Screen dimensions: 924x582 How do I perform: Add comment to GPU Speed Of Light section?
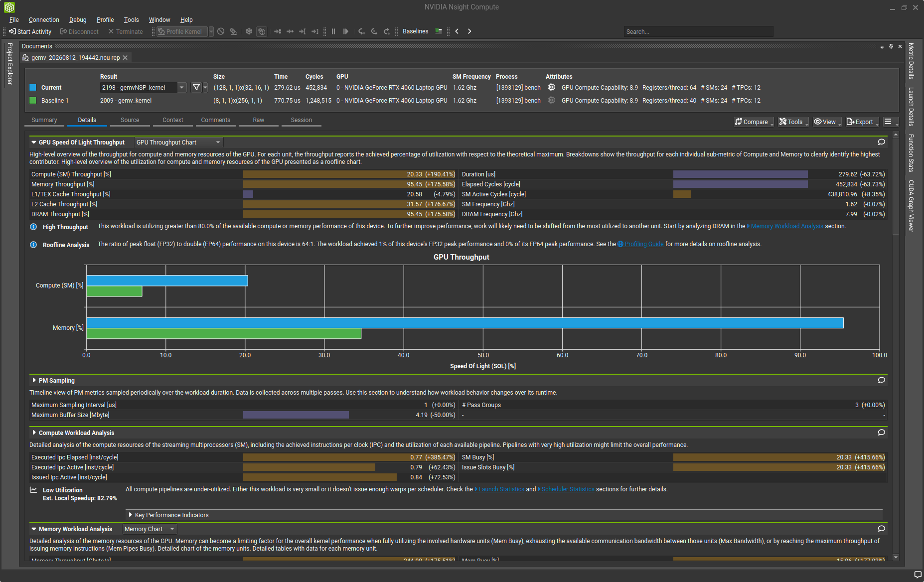(882, 142)
